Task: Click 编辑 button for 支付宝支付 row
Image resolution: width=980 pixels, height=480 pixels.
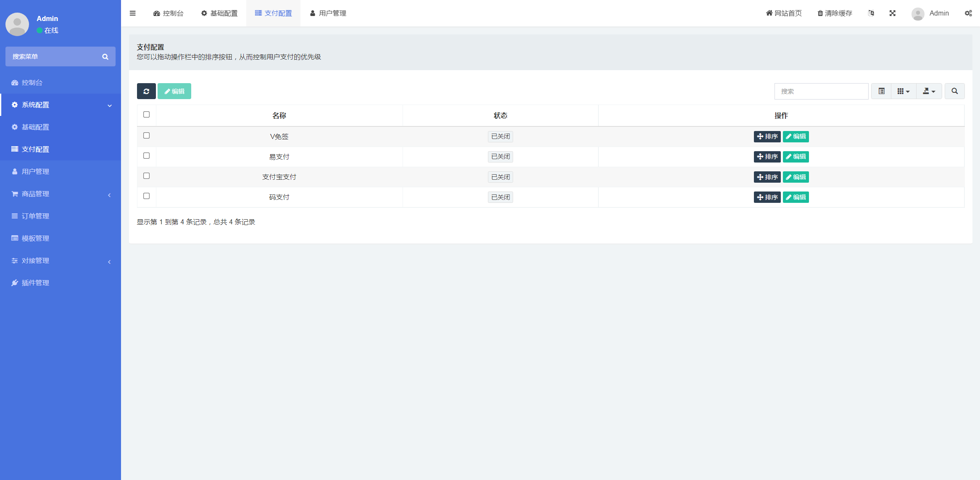Action: tap(796, 177)
